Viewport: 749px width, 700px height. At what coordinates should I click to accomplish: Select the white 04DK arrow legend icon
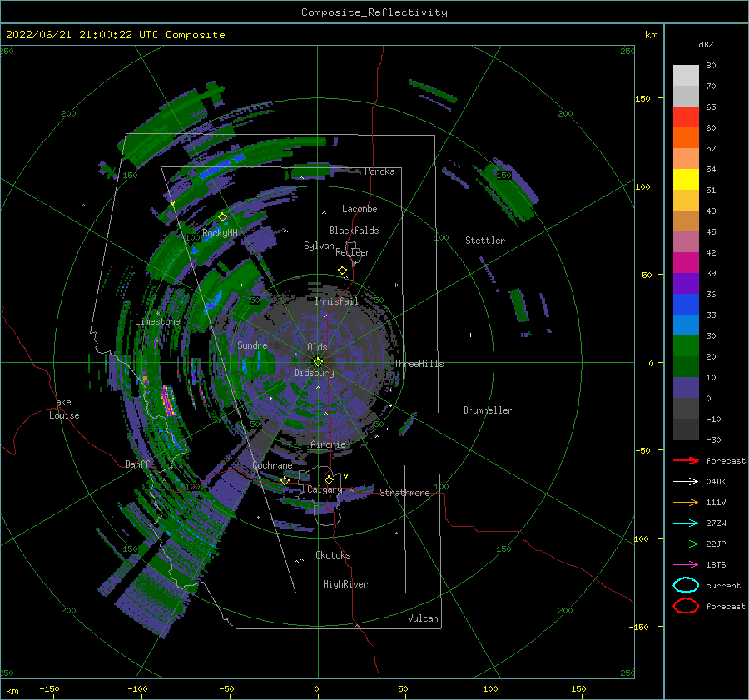click(686, 482)
